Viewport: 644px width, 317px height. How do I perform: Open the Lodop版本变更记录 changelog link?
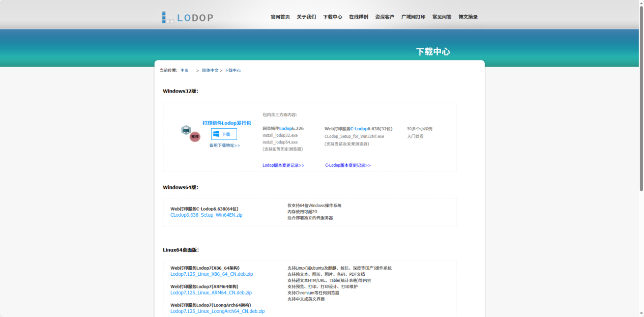tap(283, 165)
